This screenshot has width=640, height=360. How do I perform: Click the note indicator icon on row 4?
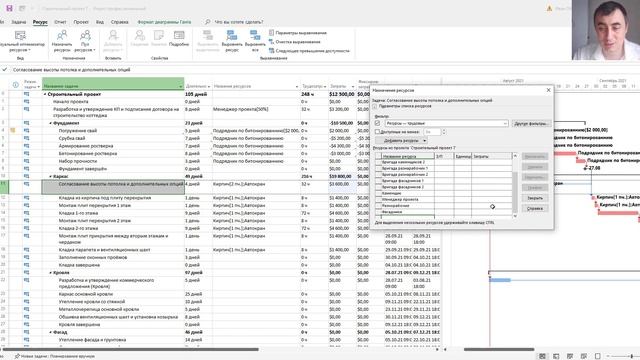13,131
